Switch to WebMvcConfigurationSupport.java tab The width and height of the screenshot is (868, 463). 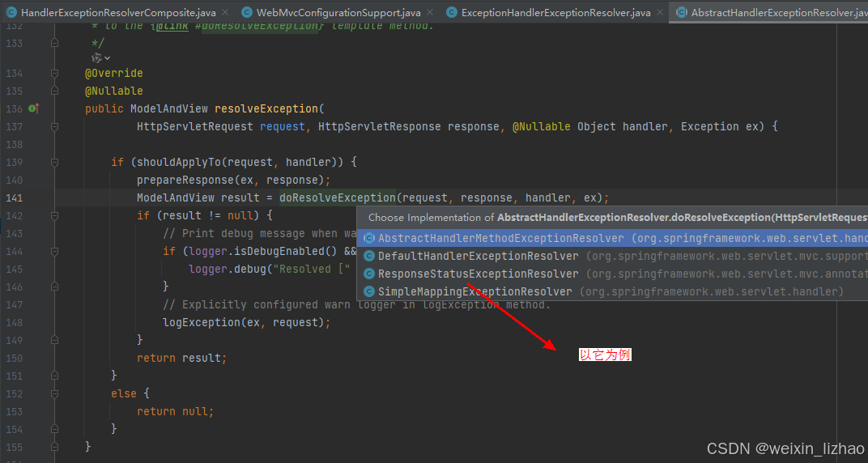click(x=338, y=12)
